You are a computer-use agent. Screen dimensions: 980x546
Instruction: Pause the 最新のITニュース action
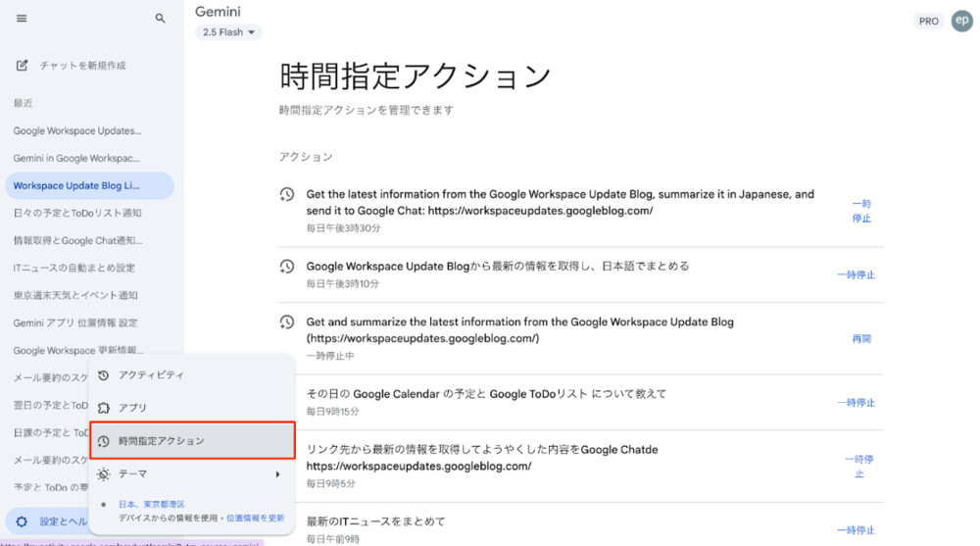coord(857,529)
